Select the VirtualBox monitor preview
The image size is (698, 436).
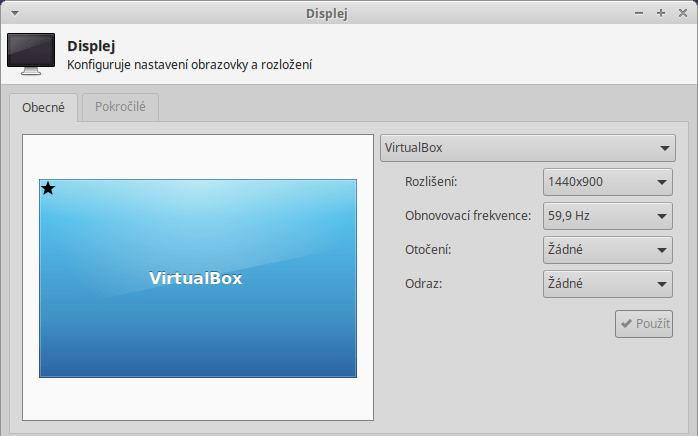point(198,278)
